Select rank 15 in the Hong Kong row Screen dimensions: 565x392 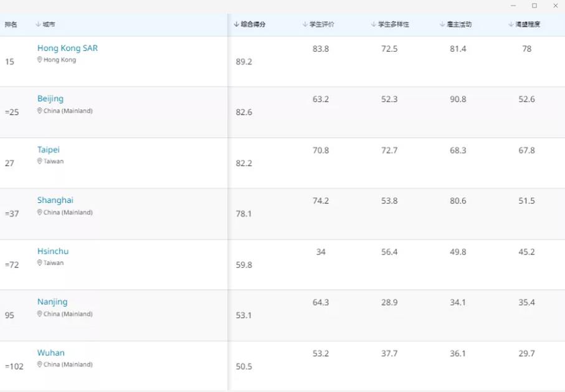(9, 62)
